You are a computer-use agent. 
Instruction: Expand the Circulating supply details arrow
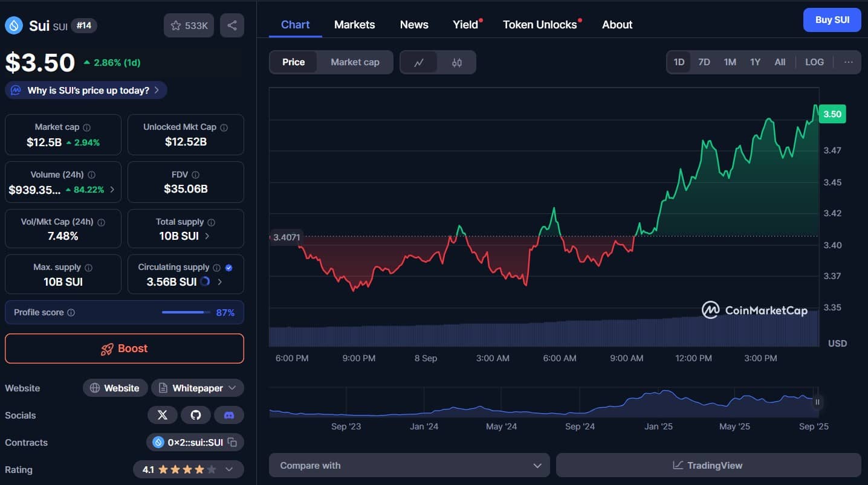pyautogui.click(x=219, y=281)
